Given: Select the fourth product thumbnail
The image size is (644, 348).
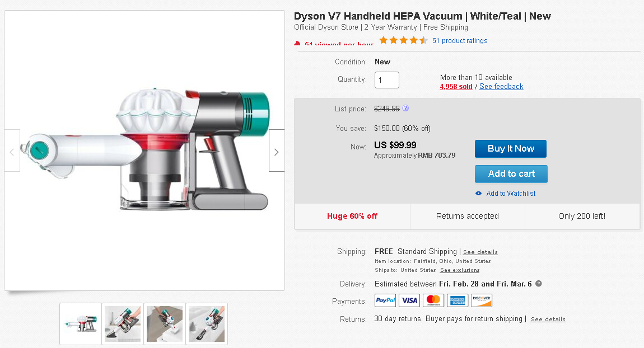Looking at the screenshot, I should tap(207, 324).
